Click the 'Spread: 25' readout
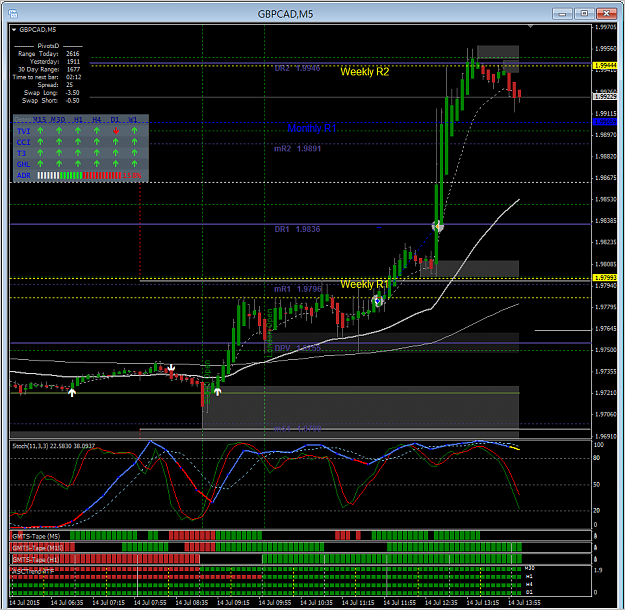Image resolution: width=625 pixels, height=610 pixels. click(55, 85)
